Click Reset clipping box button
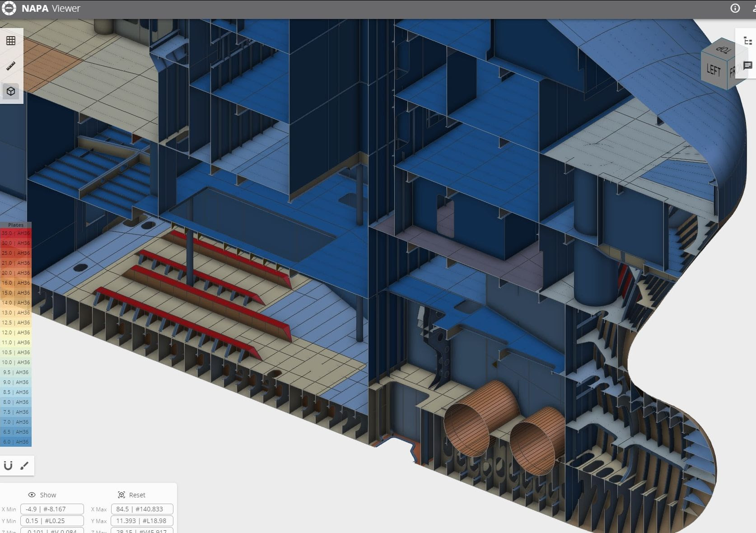Image resolution: width=756 pixels, height=533 pixels. tap(131, 495)
